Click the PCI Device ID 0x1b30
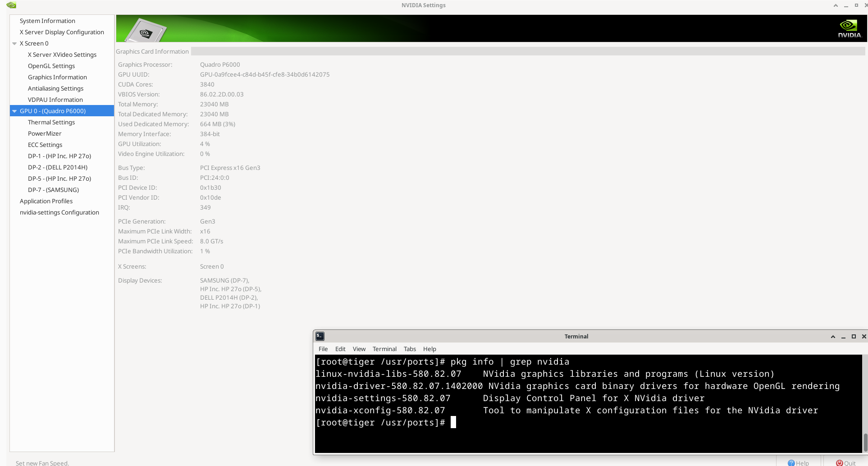 (210, 187)
